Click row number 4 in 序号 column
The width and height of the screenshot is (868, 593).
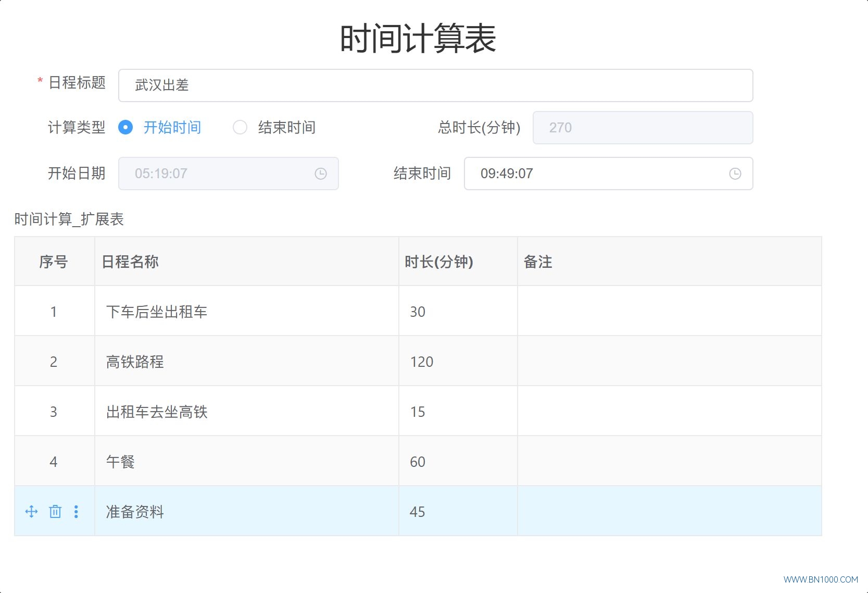pos(54,462)
